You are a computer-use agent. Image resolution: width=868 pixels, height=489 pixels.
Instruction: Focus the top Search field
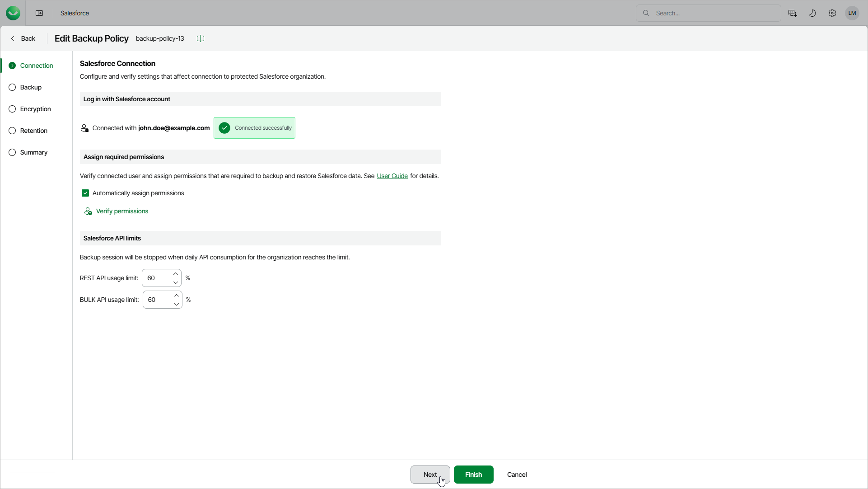(714, 13)
